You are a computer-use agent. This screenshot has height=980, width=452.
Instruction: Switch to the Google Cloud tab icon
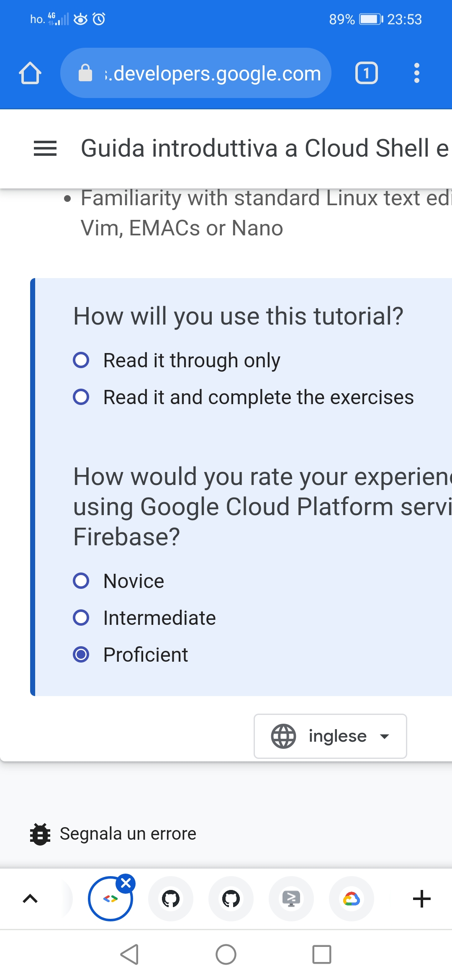(x=352, y=899)
